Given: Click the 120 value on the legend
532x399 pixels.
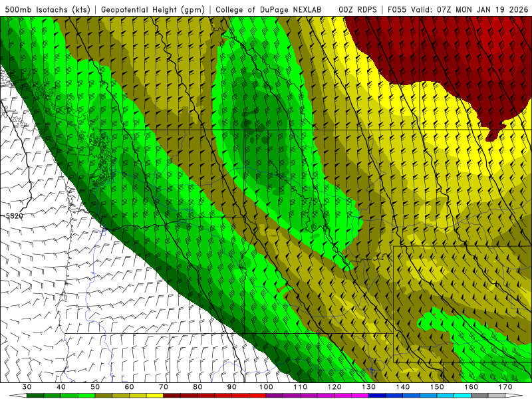Looking at the screenshot, I should tap(334, 387).
